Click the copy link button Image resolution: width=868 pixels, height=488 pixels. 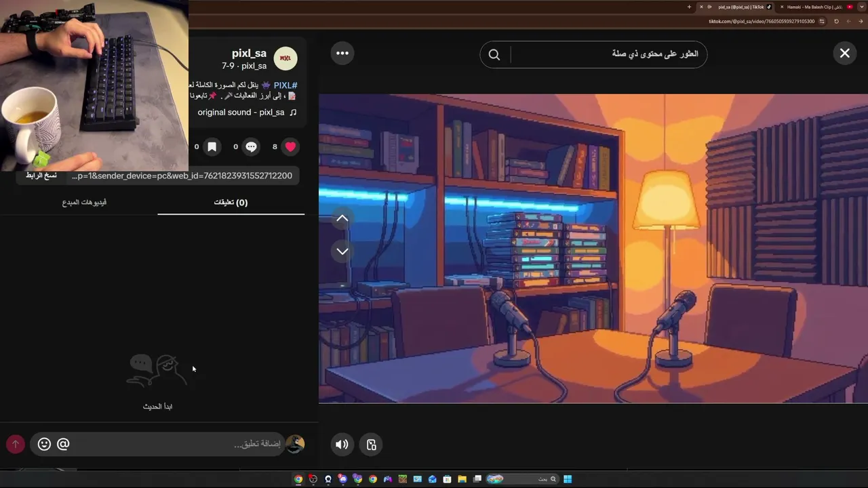pyautogui.click(x=41, y=176)
